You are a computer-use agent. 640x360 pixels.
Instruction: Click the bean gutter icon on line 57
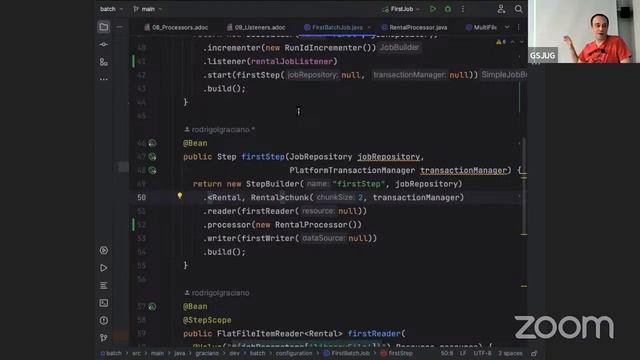pos(152,307)
